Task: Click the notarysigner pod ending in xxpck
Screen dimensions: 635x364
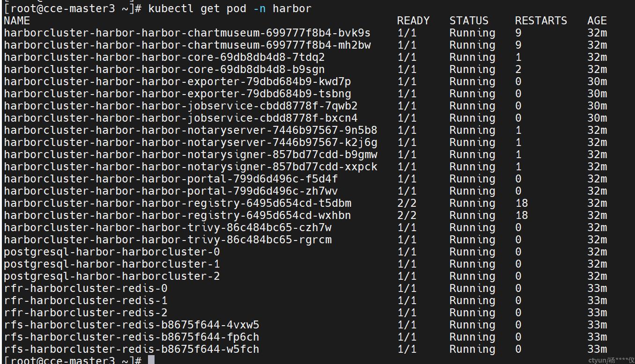Action: (x=191, y=167)
